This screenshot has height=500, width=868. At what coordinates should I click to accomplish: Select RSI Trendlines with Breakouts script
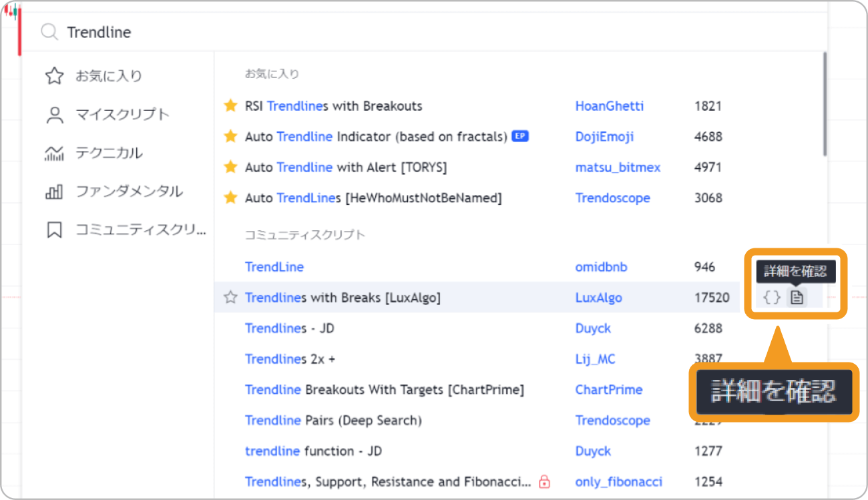333,106
